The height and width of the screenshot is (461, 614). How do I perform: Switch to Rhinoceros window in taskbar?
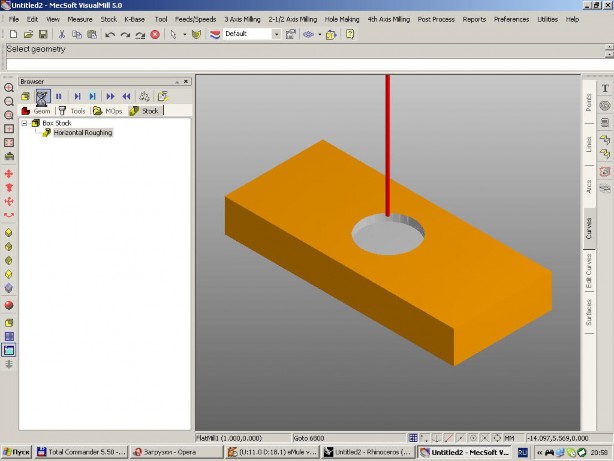tap(368, 452)
